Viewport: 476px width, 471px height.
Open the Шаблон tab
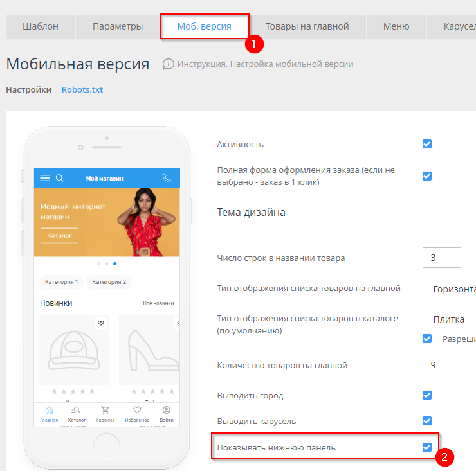41,26
